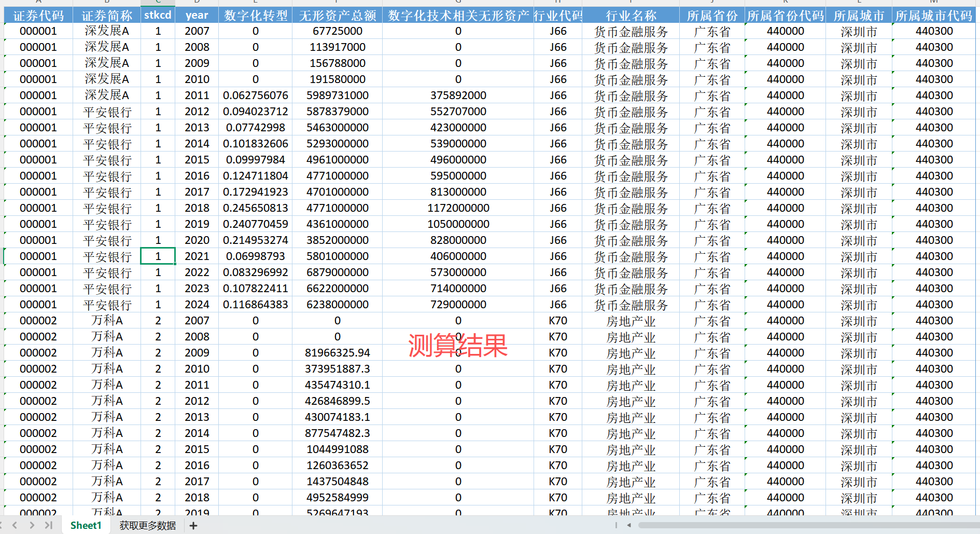
Task: Click the 证券代码 header cell
Action: (x=38, y=16)
